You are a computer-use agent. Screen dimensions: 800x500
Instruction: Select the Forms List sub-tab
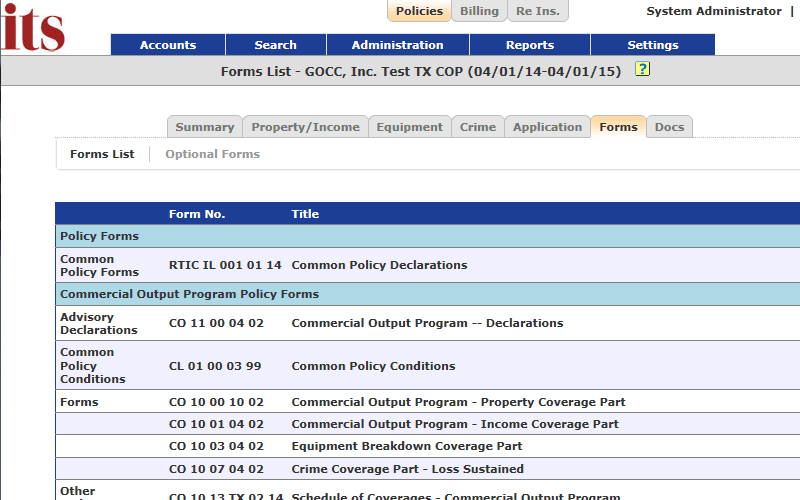[102, 154]
